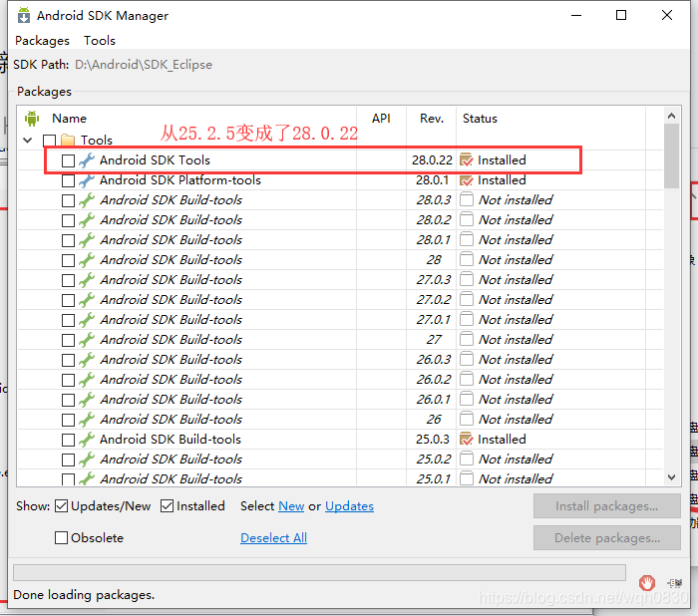This screenshot has height=616, width=698.
Task: Click installed status icon for Platform-tools 28.0.1
Action: [x=466, y=179]
